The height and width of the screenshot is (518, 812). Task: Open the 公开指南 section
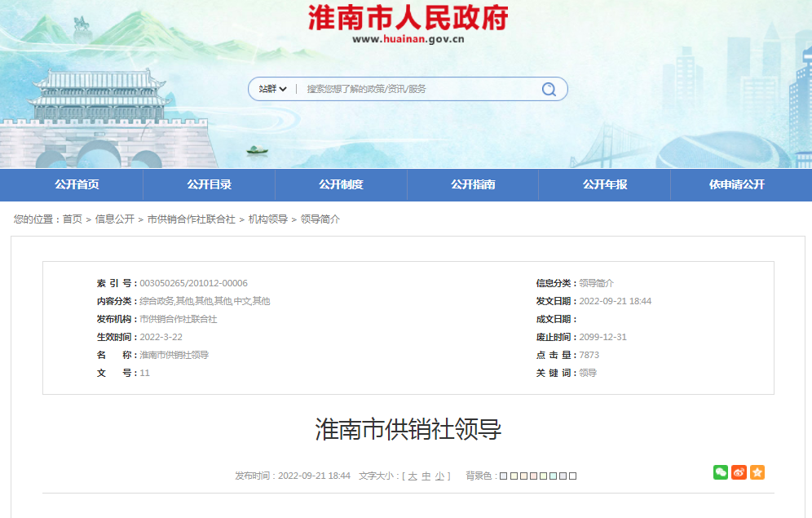click(472, 185)
